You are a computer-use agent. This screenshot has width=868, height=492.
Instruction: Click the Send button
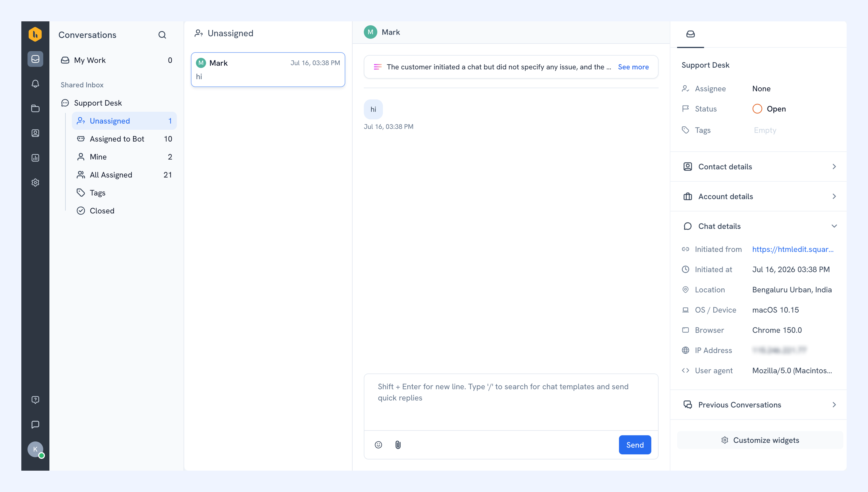pos(635,445)
